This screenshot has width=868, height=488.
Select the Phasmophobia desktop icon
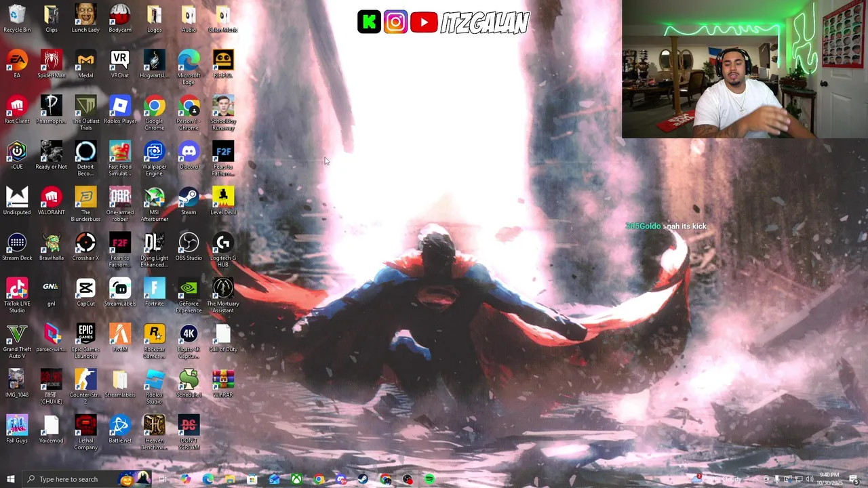(51, 110)
